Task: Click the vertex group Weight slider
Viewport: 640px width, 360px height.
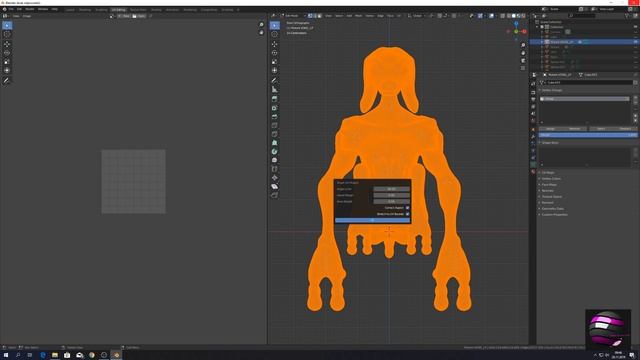Action: click(x=588, y=135)
